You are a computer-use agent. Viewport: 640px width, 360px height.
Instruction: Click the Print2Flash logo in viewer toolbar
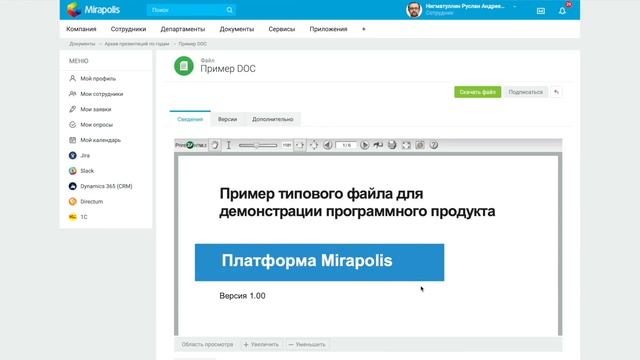pos(191,145)
